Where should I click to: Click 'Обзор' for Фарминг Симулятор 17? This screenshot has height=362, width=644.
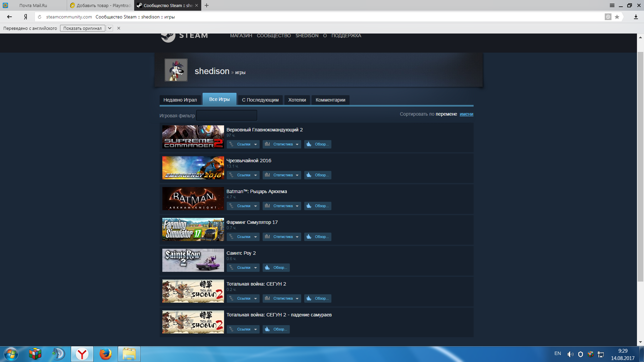[318, 237]
